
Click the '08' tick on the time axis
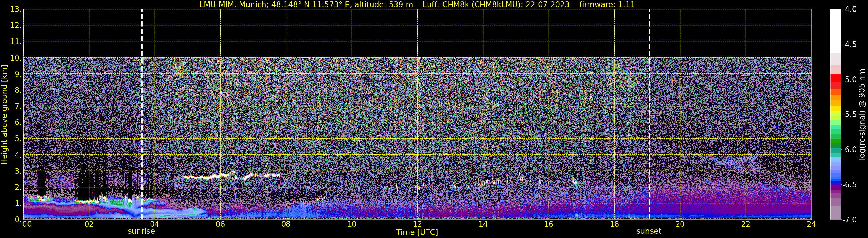tap(286, 224)
